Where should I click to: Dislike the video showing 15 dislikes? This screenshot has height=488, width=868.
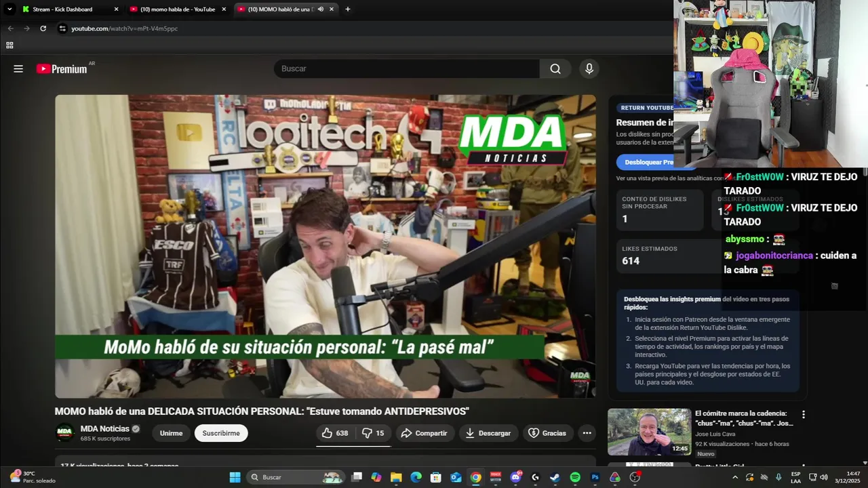[373, 433]
